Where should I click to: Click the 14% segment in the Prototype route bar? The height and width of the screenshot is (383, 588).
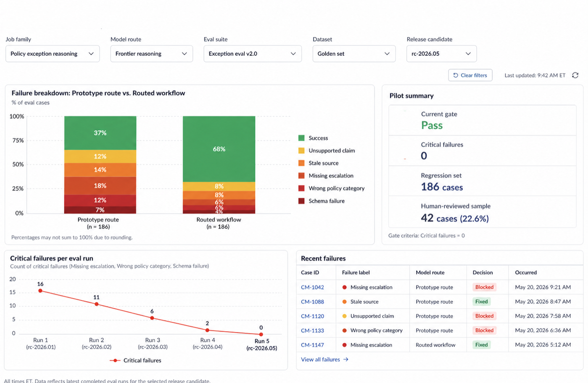(x=100, y=170)
